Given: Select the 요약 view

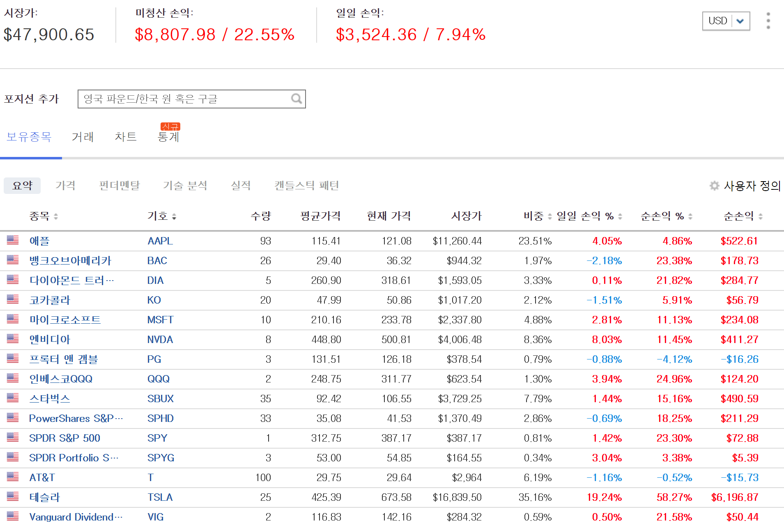Looking at the screenshot, I should click(22, 186).
